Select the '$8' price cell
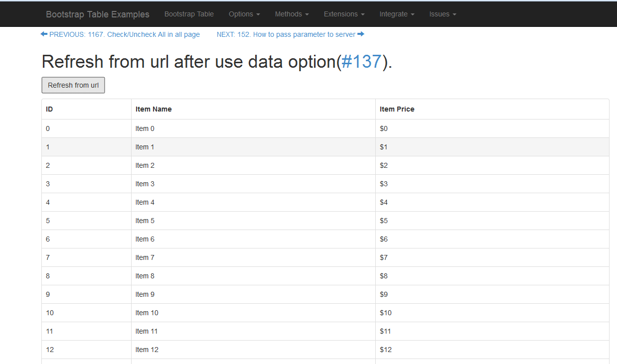 [492, 276]
